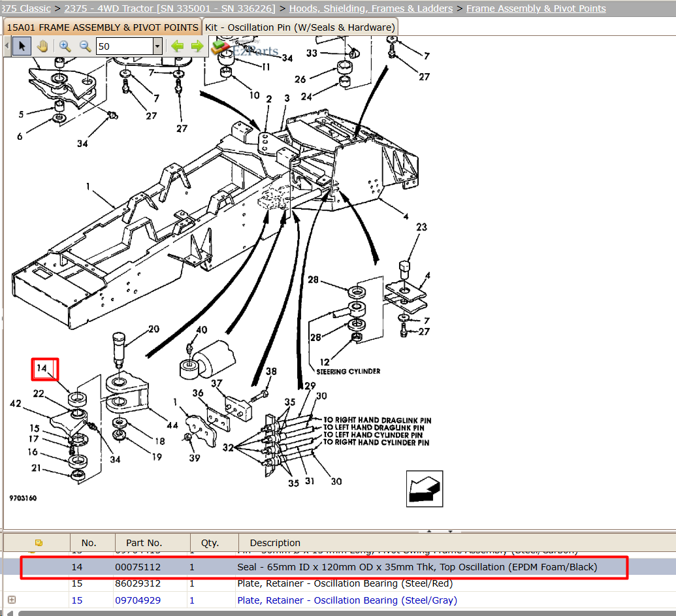This screenshot has width=676, height=616.
Task: Click the scroll-left arrow of table scrollbar
Action: pos(10,613)
